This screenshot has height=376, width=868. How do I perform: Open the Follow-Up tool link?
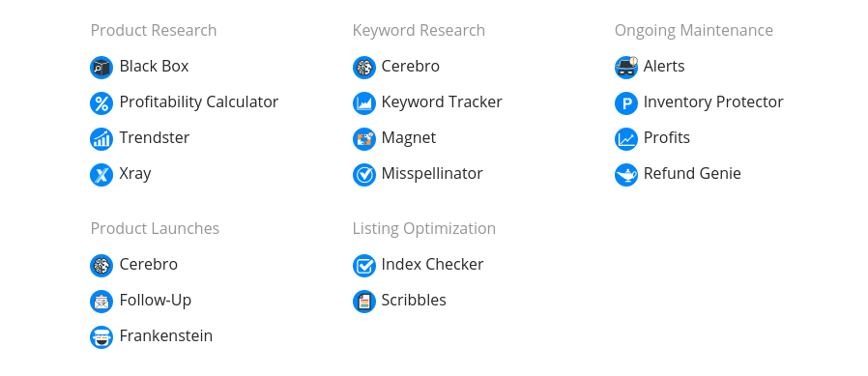155,301
